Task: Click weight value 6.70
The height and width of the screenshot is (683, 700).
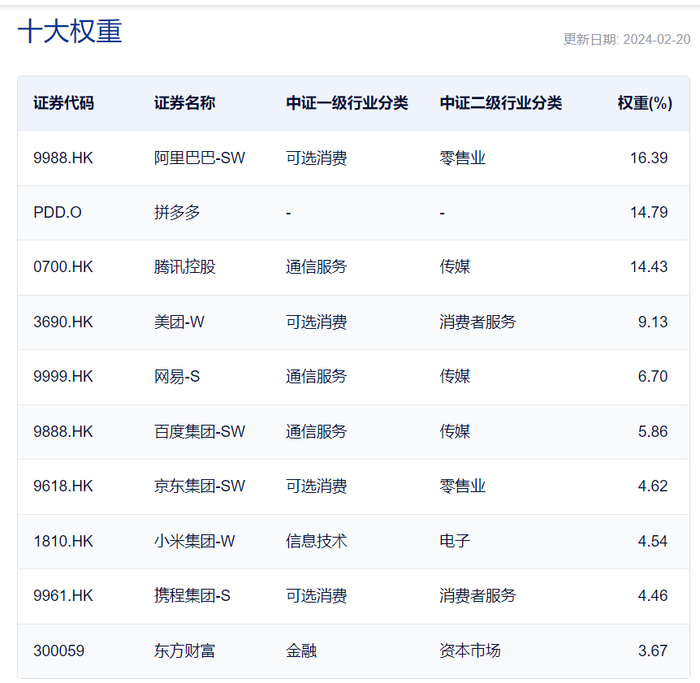Action: click(653, 376)
